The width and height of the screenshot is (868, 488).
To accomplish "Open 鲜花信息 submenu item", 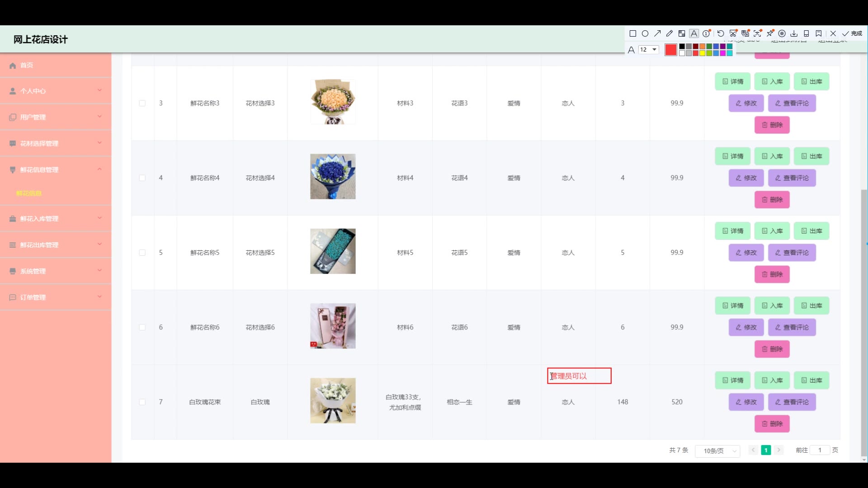I will pyautogui.click(x=29, y=193).
